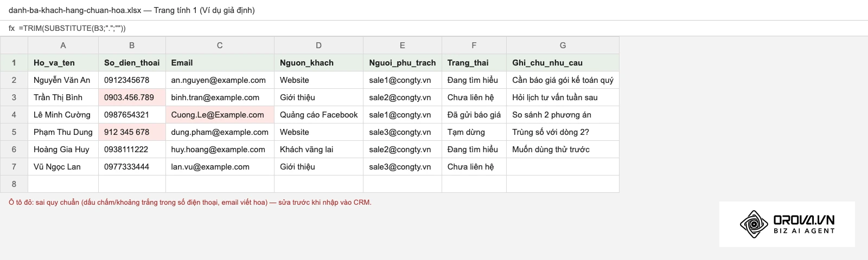Image resolution: width=868 pixels, height=260 pixels.
Task: Select Chưa liên hệ in Vũ Ngọc Lan row
Action: tap(474, 167)
